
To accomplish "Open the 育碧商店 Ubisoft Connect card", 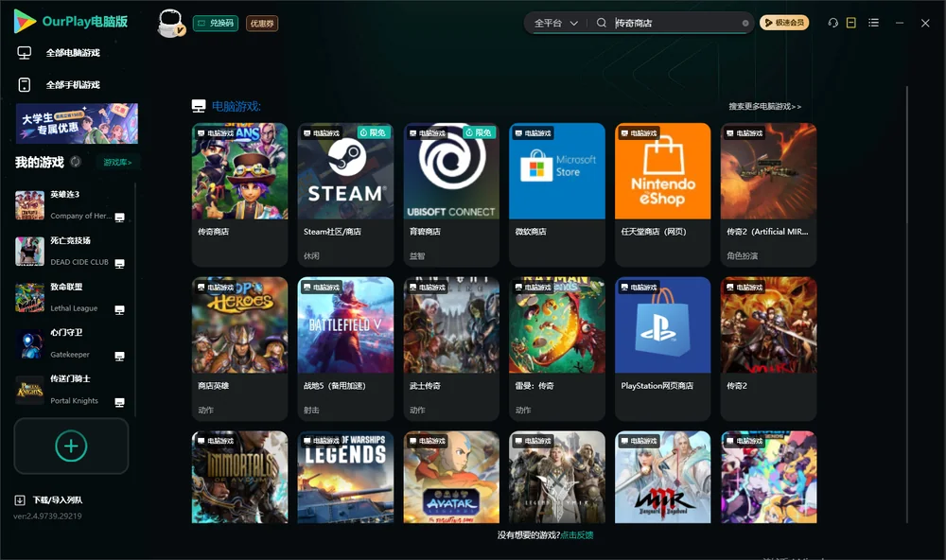I will coord(451,194).
